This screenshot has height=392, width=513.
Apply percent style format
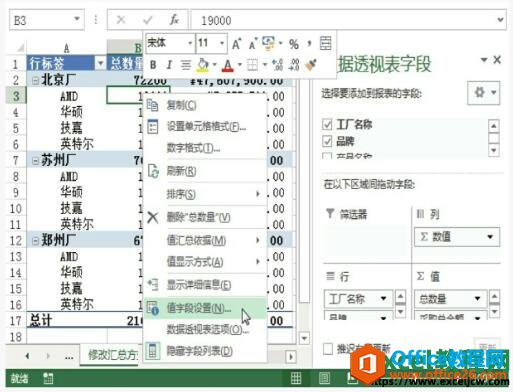[x=294, y=44]
